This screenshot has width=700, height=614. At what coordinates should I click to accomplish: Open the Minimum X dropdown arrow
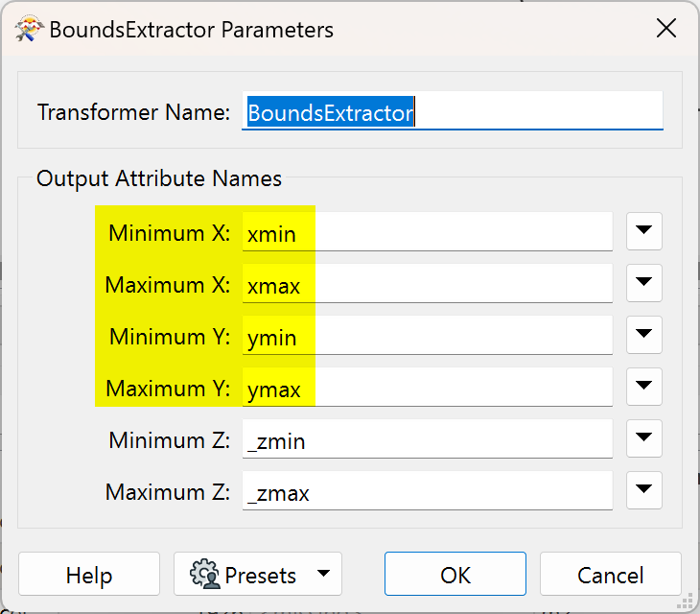(x=644, y=231)
